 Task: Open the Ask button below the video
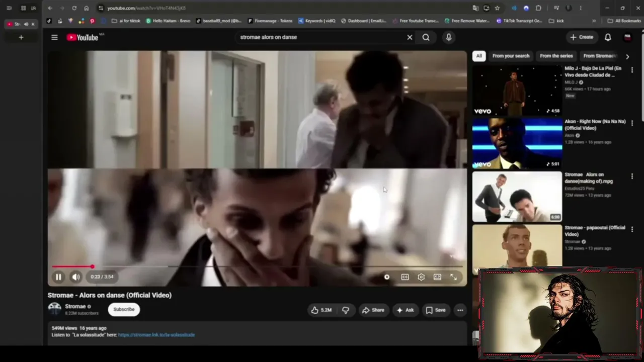tap(405, 310)
